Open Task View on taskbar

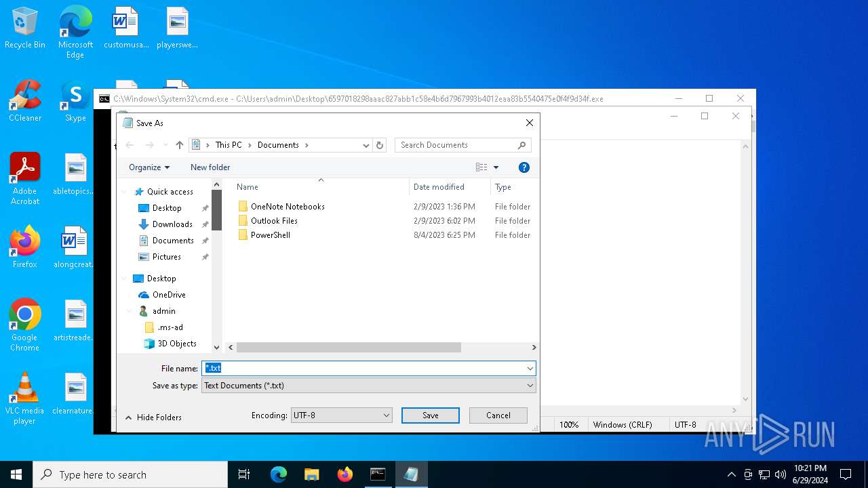pos(244,474)
